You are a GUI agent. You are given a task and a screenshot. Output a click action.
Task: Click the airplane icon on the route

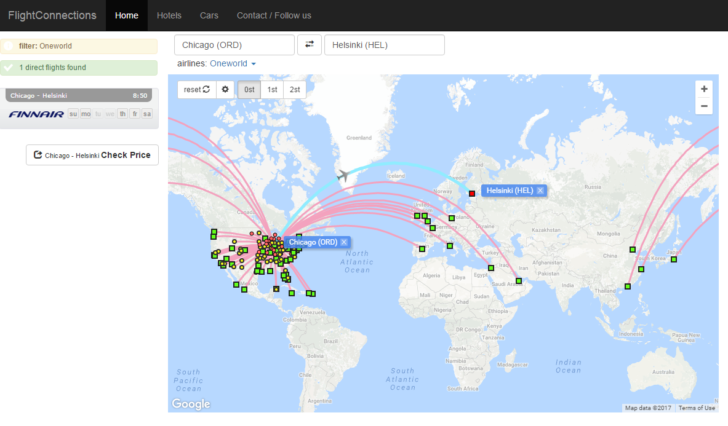click(x=343, y=175)
